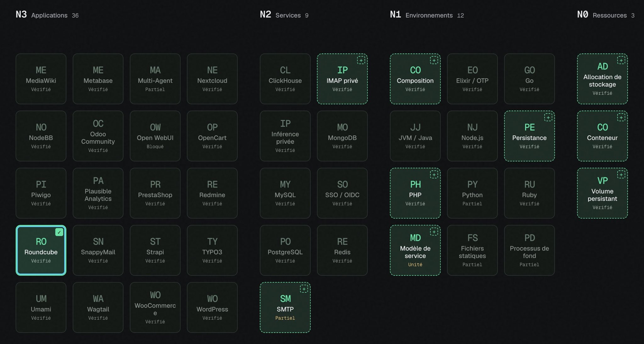Open the N3 Applications section header
This screenshot has width=644, height=344.
point(47,15)
